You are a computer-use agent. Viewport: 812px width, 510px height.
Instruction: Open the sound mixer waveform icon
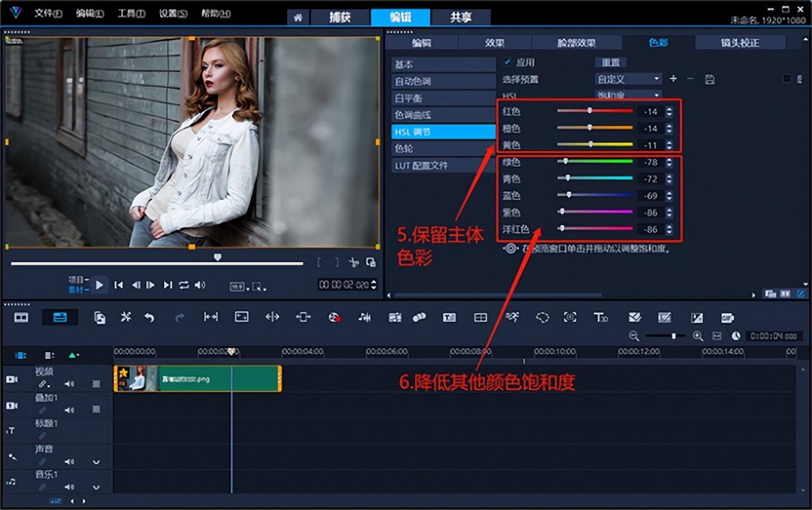click(x=364, y=318)
